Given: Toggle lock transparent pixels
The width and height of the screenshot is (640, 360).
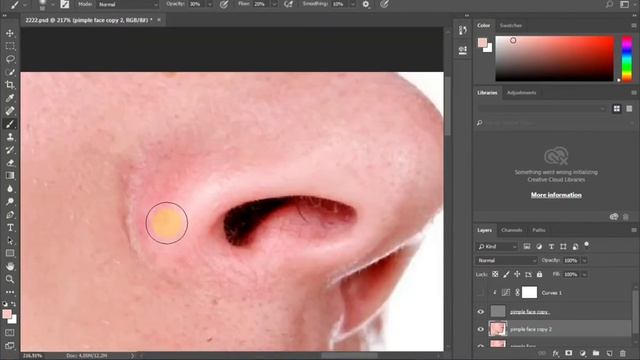Looking at the screenshot, I should [x=495, y=274].
